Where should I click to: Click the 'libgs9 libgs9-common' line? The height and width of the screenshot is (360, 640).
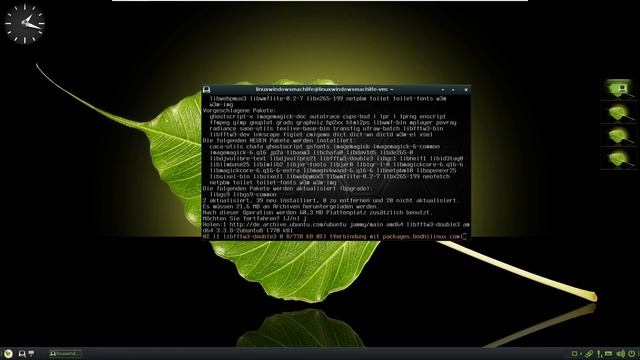pyautogui.click(x=243, y=194)
